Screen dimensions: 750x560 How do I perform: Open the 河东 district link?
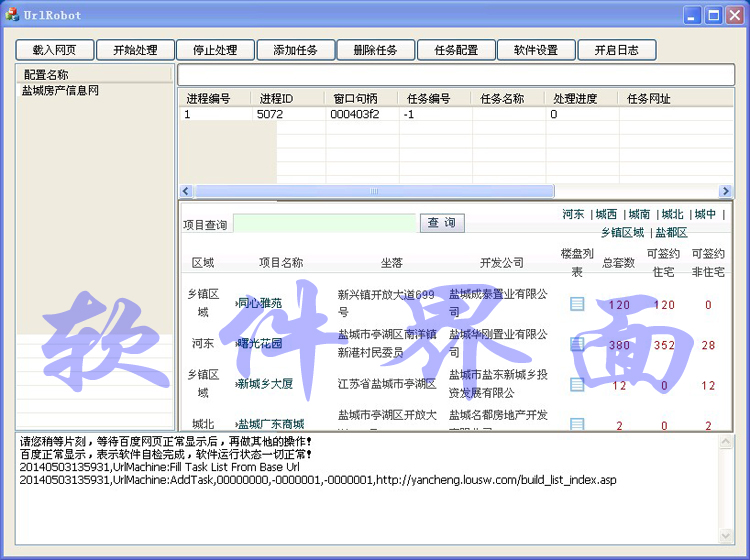[573, 214]
